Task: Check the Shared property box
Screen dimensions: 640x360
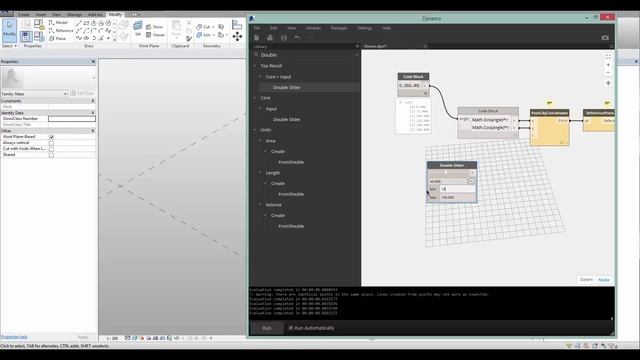Action: [51, 155]
